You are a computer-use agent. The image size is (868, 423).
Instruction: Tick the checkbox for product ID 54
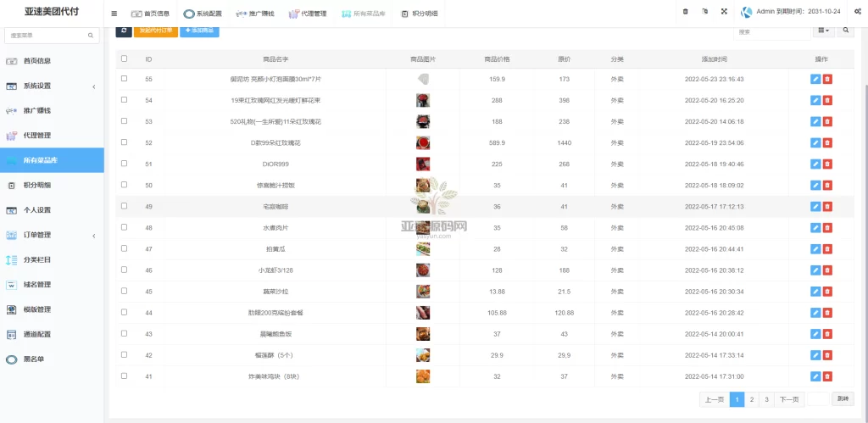coord(124,100)
